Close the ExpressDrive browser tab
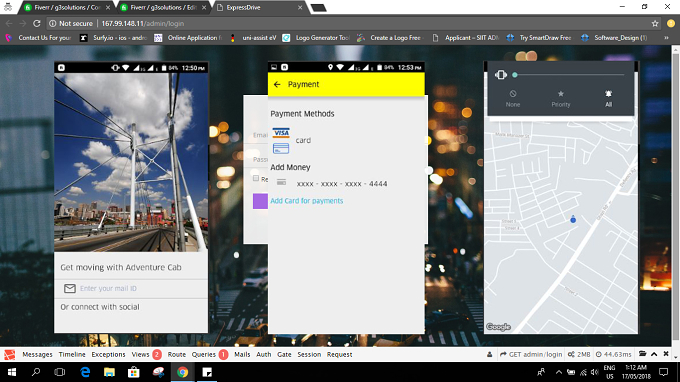 pos(300,8)
